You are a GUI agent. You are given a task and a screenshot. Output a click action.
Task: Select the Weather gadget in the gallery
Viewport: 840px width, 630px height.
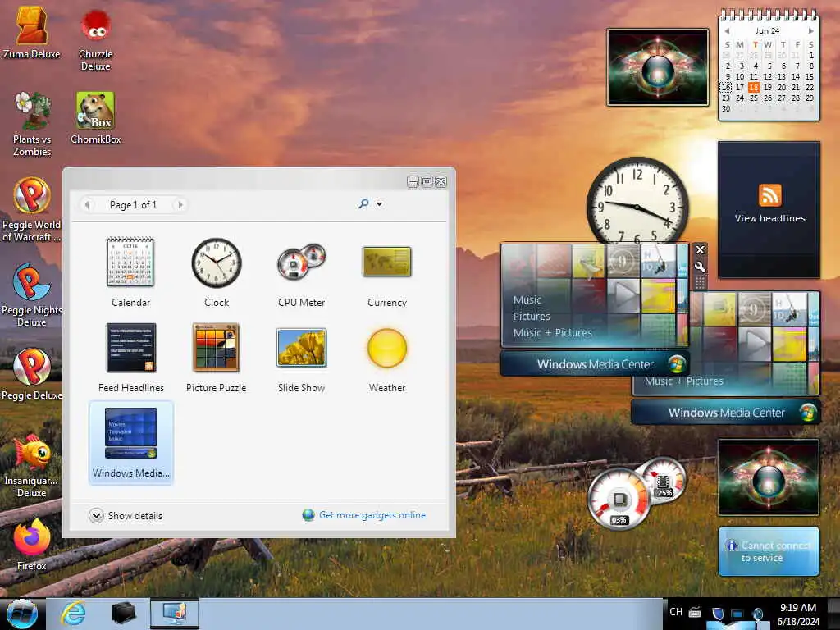tap(387, 359)
